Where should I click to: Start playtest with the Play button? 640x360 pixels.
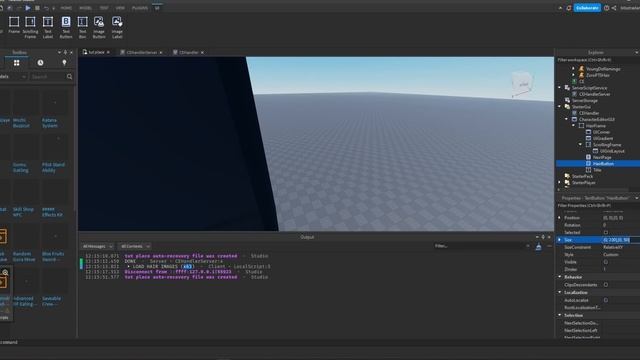(x=28, y=8)
